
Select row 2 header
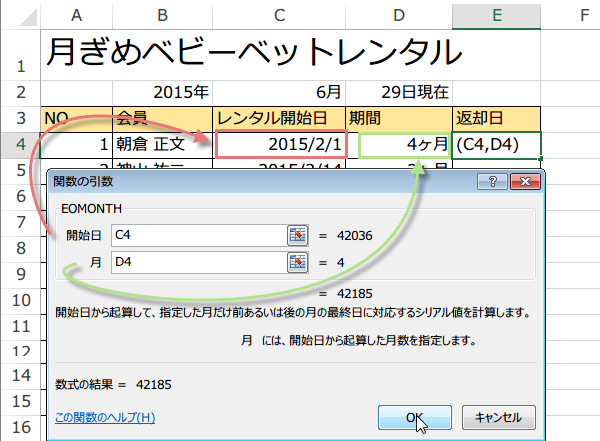tap(21, 93)
